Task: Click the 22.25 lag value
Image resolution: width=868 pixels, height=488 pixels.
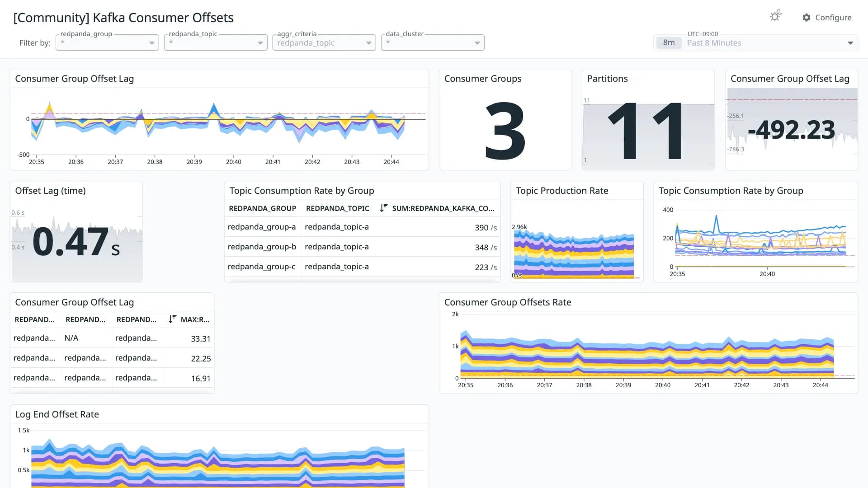Action: click(x=201, y=359)
